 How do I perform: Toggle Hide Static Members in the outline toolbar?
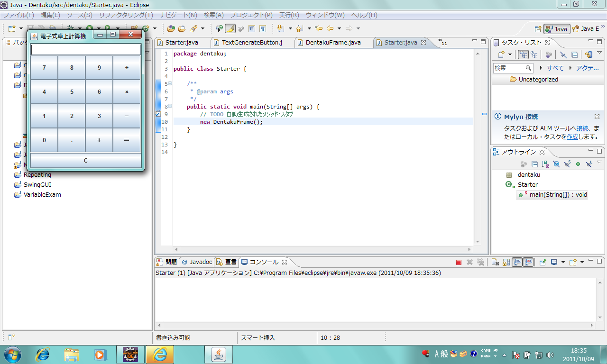pos(567,164)
